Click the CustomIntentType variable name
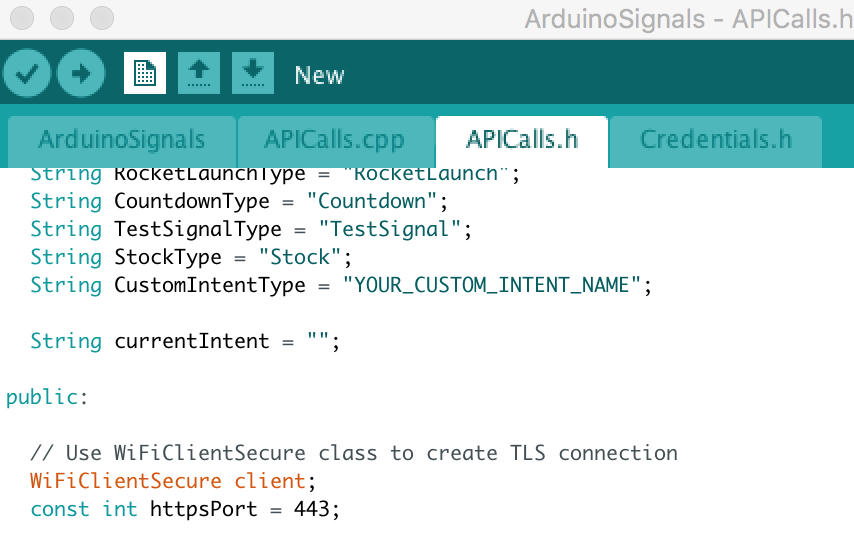The image size is (854, 538). pos(210,286)
